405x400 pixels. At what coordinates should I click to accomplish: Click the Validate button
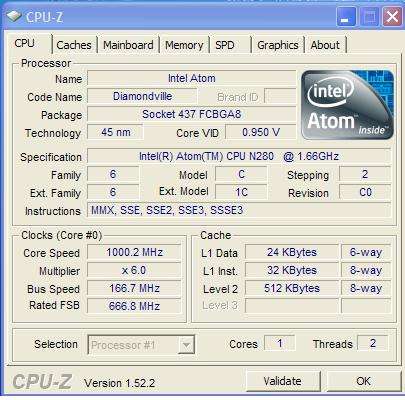point(283,381)
